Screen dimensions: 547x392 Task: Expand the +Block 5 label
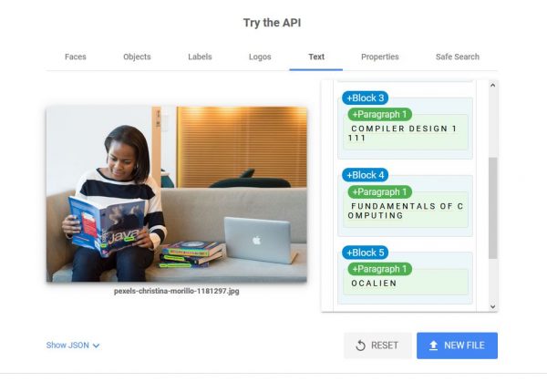366,253
